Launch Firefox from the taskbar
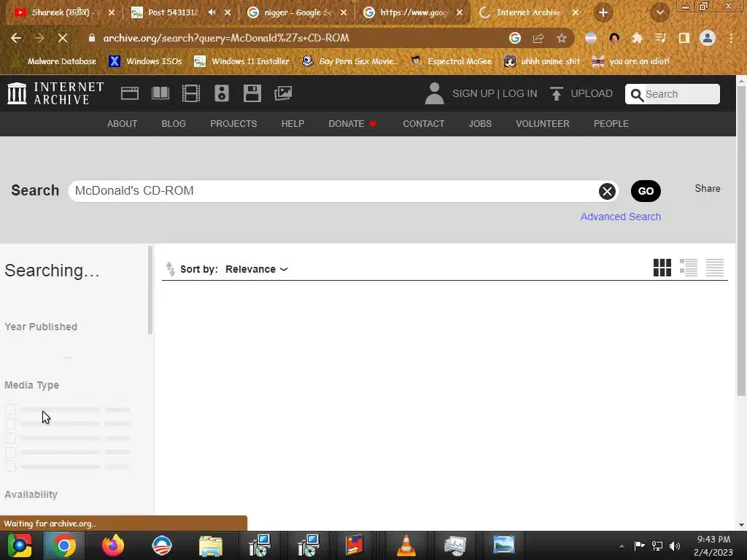Viewport: 747px width, 560px height. tap(113, 545)
